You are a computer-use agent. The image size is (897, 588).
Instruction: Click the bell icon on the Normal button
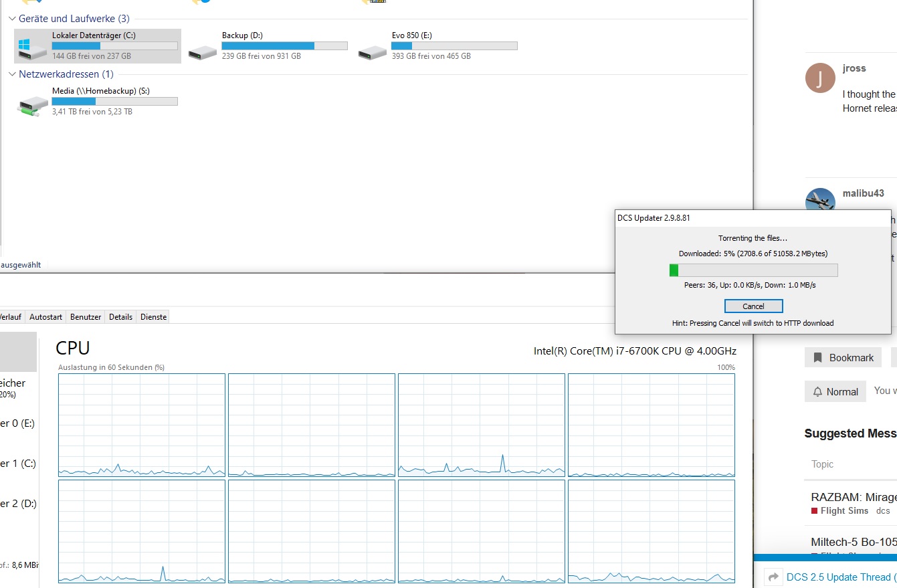(817, 392)
